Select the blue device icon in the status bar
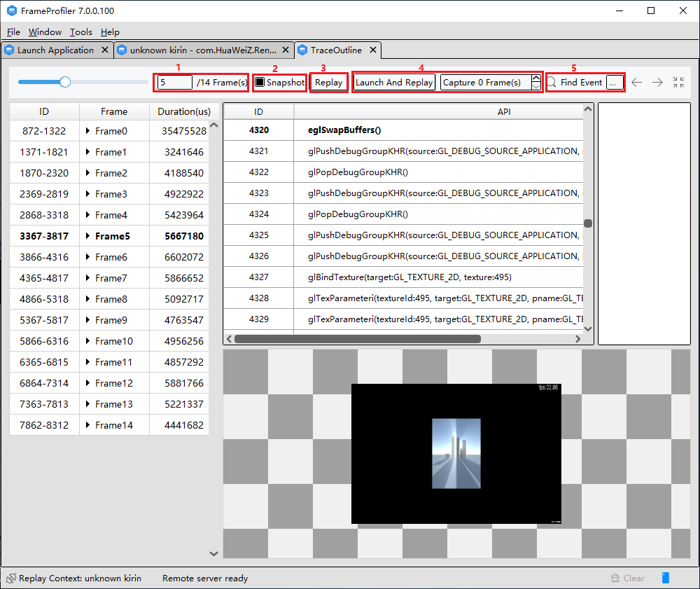700x589 pixels. tap(665, 578)
